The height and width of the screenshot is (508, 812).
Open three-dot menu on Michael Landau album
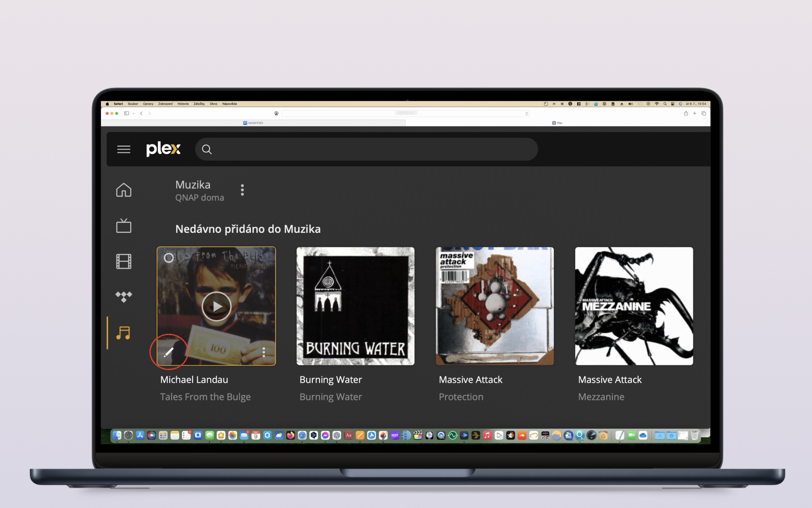pyautogui.click(x=264, y=352)
